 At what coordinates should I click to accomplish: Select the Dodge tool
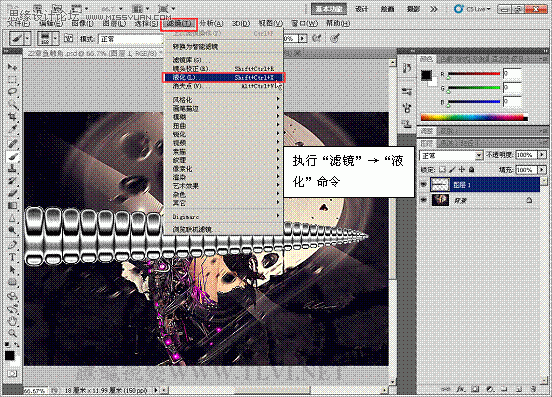(12, 231)
